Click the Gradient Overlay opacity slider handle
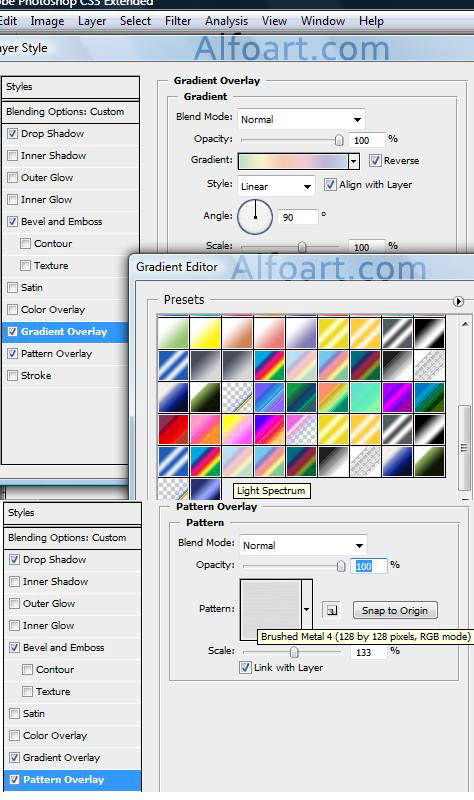Image resolution: width=474 pixels, height=800 pixels. point(339,139)
